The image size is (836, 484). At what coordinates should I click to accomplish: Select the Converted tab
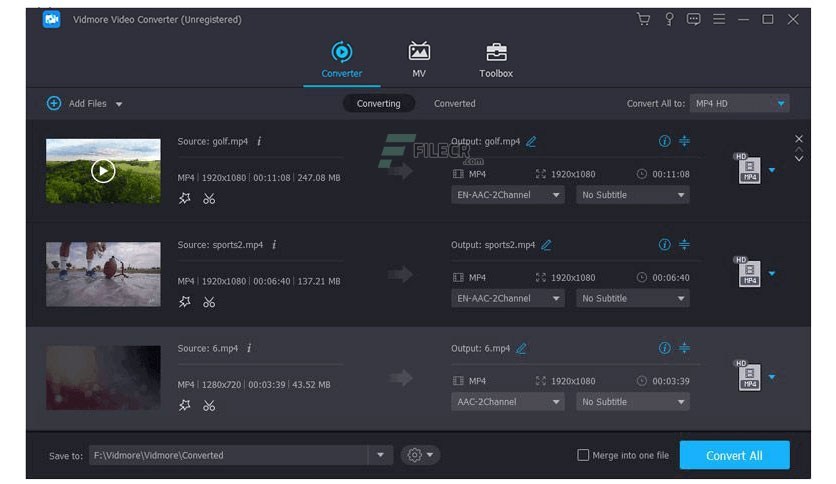click(455, 103)
